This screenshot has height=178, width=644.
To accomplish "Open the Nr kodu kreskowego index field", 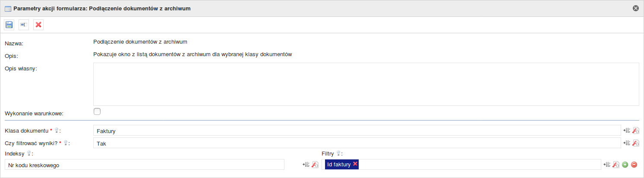I will click(144, 165).
